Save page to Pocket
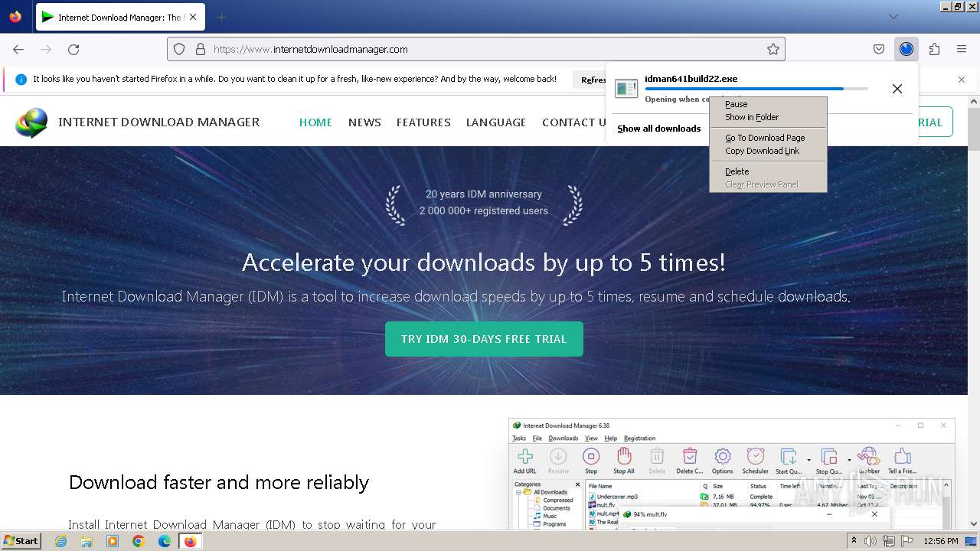980x551 pixels. tap(879, 49)
